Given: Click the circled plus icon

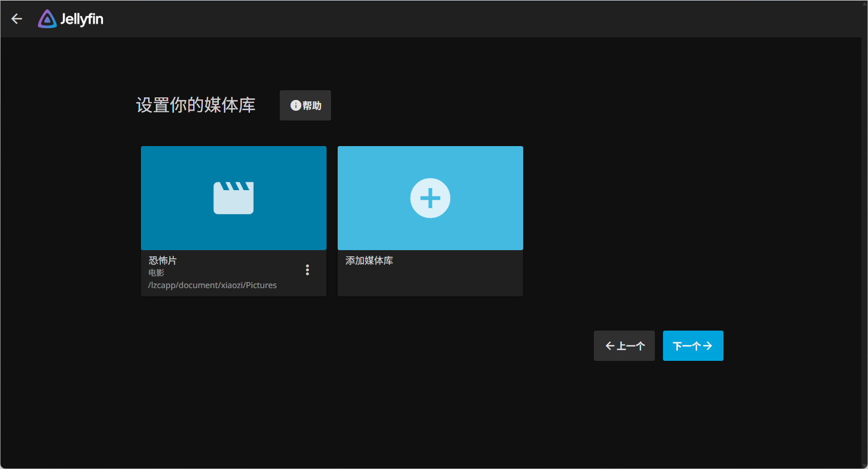Looking at the screenshot, I should (430, 198).
